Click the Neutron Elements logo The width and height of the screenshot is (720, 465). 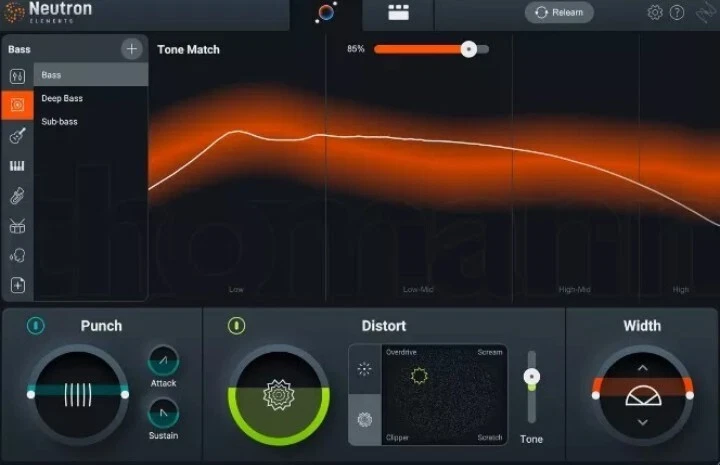pos(48,12)
